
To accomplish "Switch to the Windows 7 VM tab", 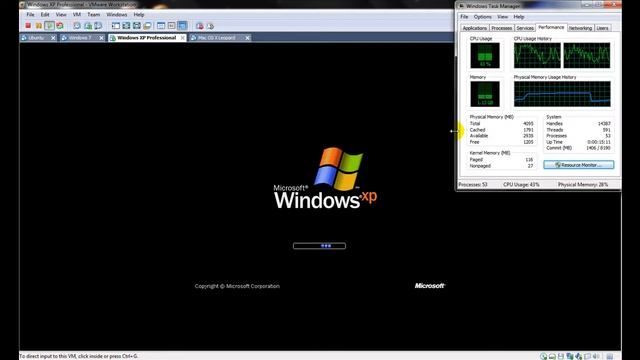I will [x=83, y=38].
